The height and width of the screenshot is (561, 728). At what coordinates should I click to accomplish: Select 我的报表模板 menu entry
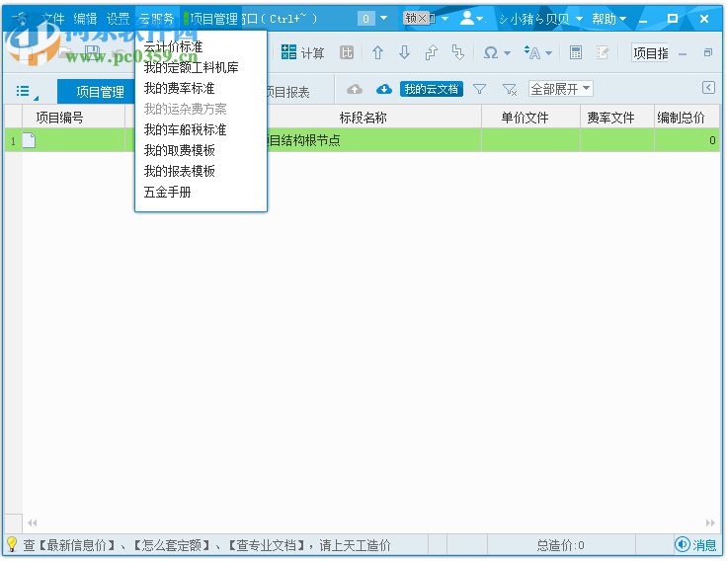click(179, 172)
